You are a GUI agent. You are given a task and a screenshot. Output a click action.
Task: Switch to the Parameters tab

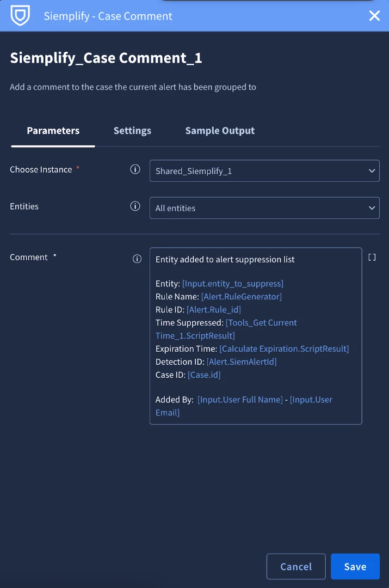click(53, 131)
